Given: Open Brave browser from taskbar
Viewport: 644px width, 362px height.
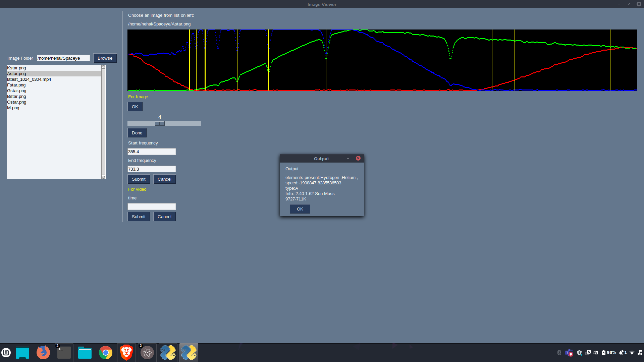Looking at the screenshot, I should [x=126, y=353].
